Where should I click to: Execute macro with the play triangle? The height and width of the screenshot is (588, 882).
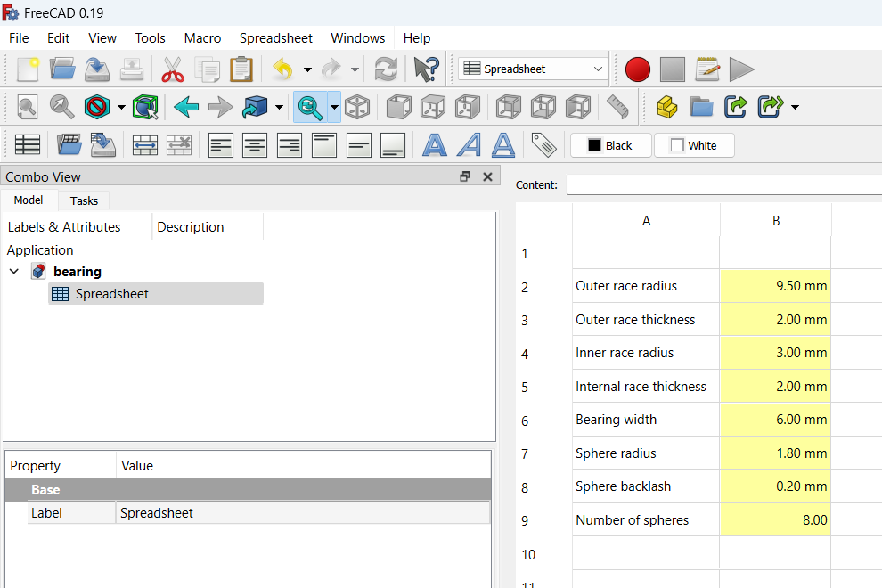coord(741,69)
